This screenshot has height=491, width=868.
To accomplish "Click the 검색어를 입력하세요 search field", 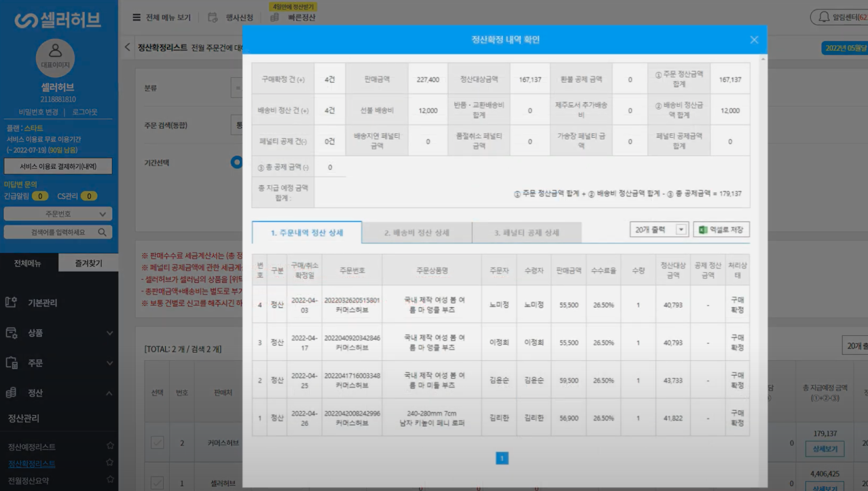I will point(58,232).
